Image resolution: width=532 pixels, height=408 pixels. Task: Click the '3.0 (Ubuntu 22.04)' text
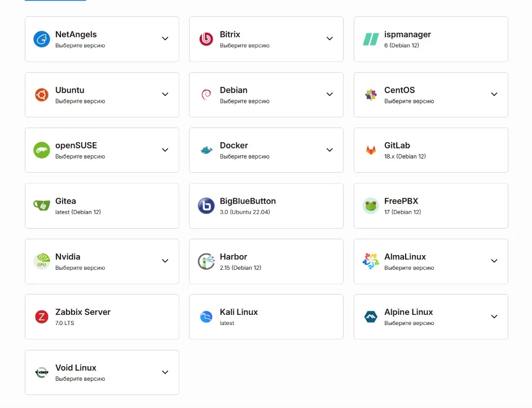245,212
